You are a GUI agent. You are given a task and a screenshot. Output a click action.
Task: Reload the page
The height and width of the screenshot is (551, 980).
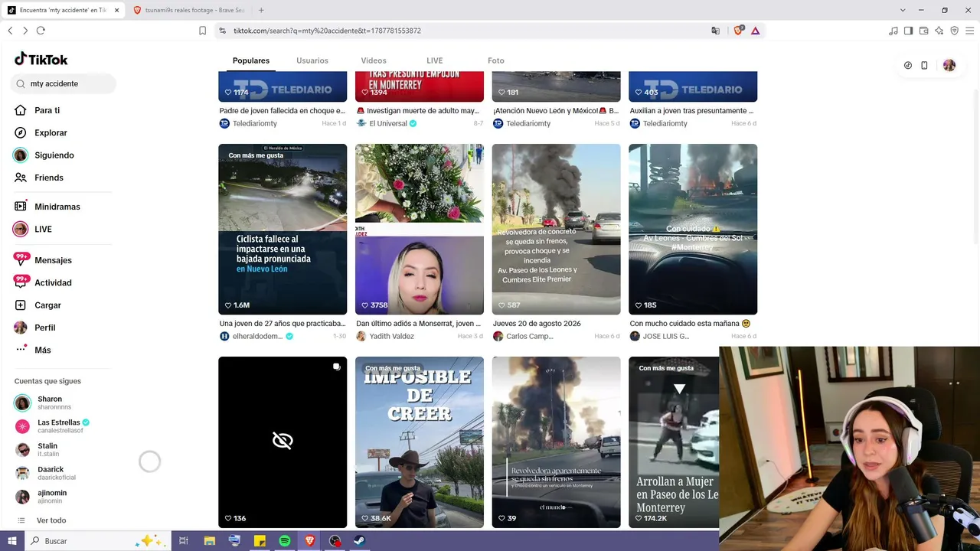point(41,31)
